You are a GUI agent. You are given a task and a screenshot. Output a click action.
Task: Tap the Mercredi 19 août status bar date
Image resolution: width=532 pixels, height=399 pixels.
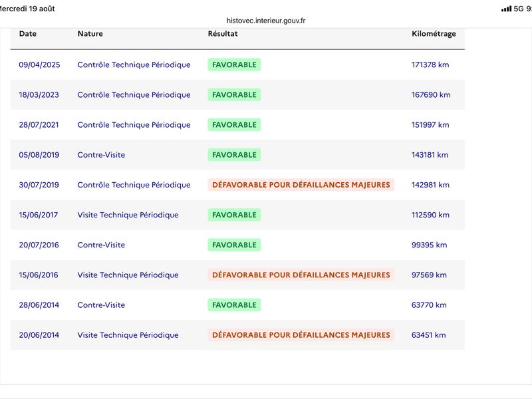click(27, 9)
